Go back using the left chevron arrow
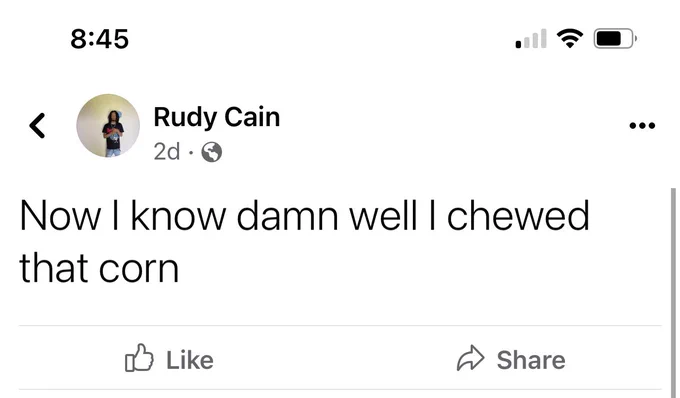The width and height of the screenshot is (680, 398). (x=37, y=126)
